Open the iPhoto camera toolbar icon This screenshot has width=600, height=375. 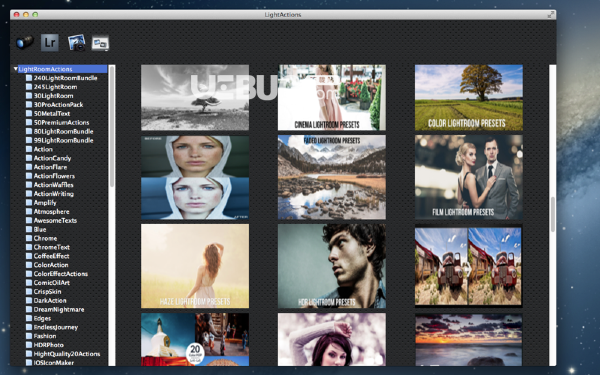point(77,42)
